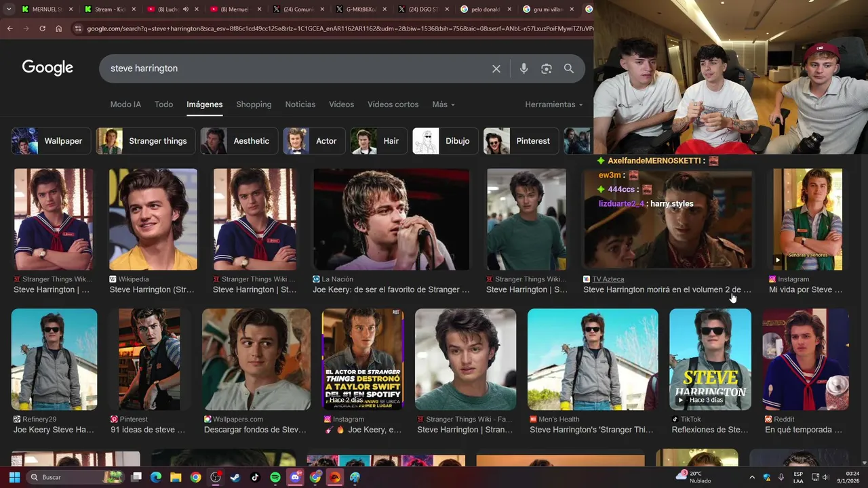Select the Shopping results tab
868x488 pixels.
(x=254, y=104)
